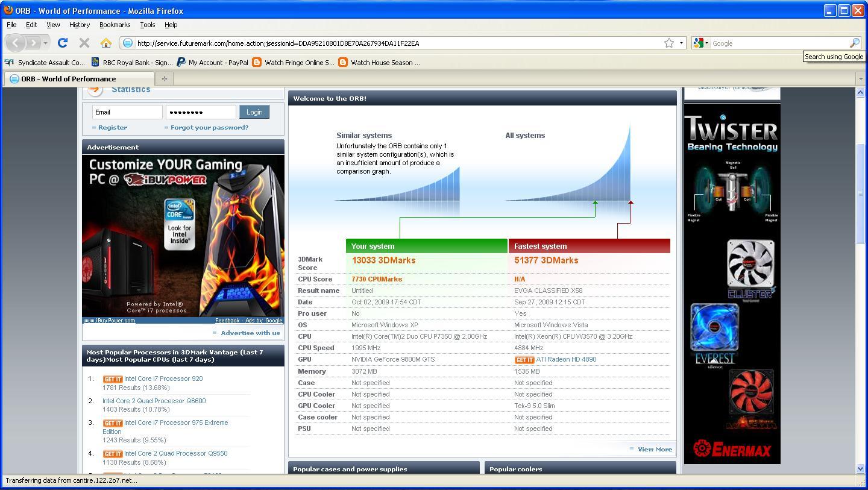Click NVIDIA GeForce 9800M GTS text
The height and width of the screenshot is (490, 868).
[393, 360]
